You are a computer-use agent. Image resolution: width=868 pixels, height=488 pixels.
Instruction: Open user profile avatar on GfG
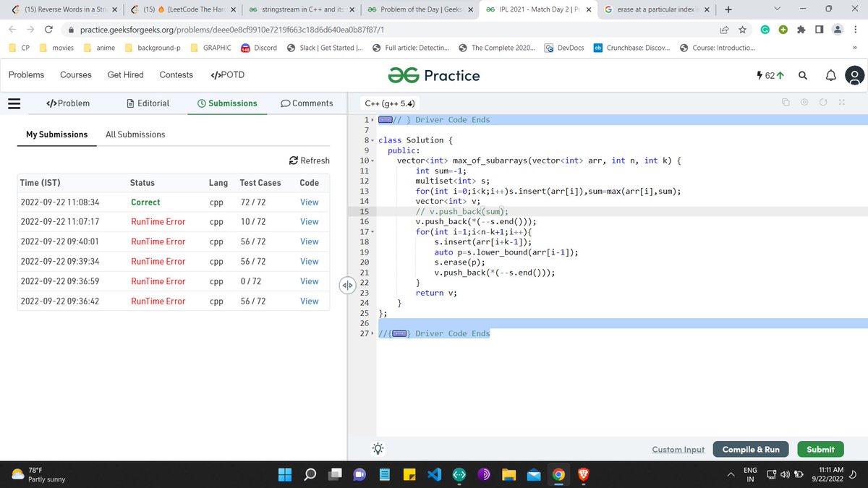[855, 75]
